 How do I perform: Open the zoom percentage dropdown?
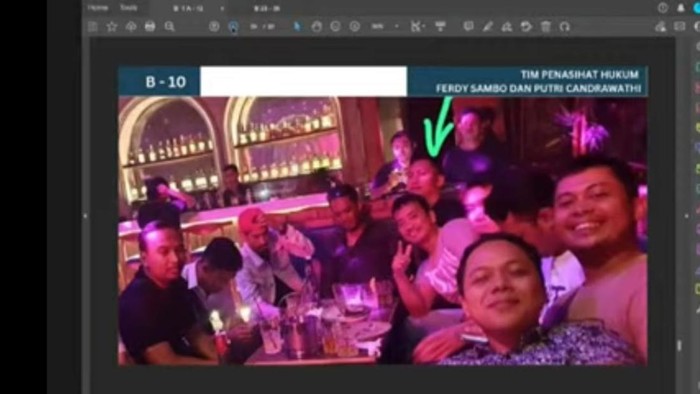(396, 27)
